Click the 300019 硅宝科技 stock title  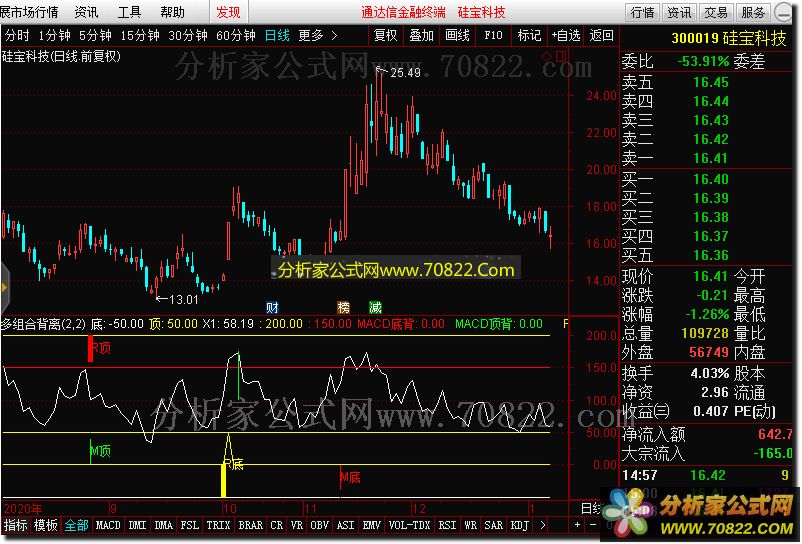click(x=729, y=38)
